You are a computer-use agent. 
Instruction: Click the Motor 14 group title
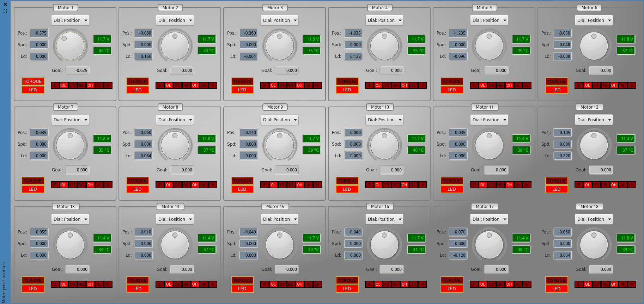[x=170, y=207]
